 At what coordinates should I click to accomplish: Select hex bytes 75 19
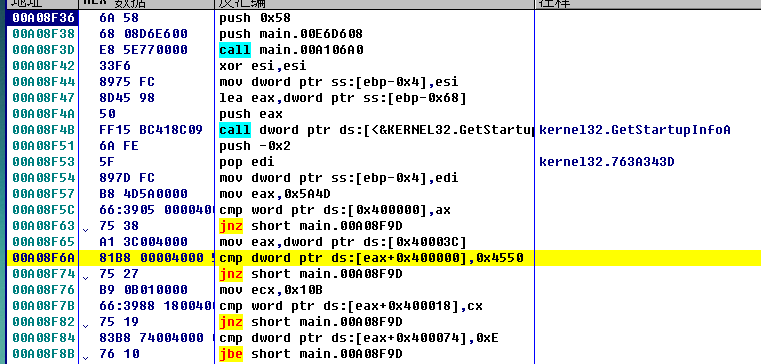(x=119, y=322)
